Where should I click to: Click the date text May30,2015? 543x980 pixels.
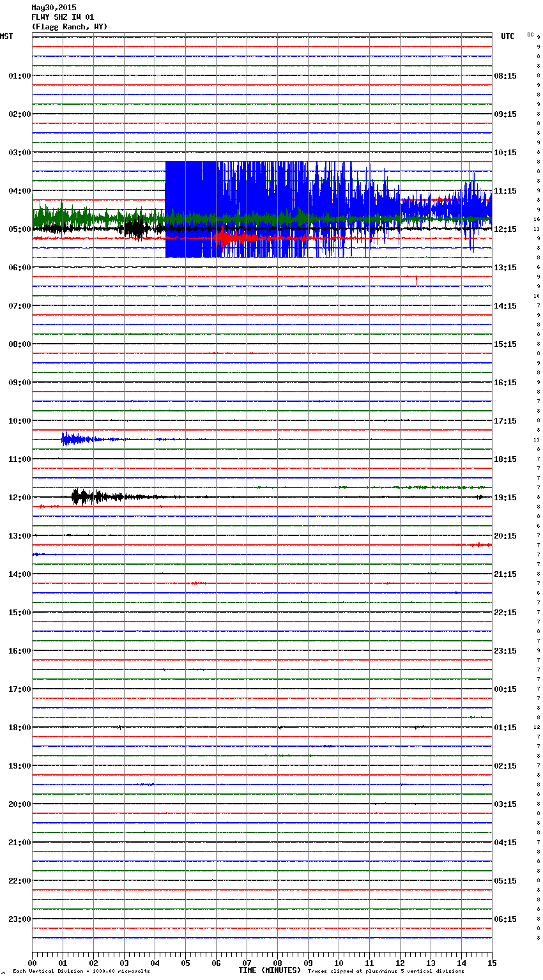coord(54,8)
